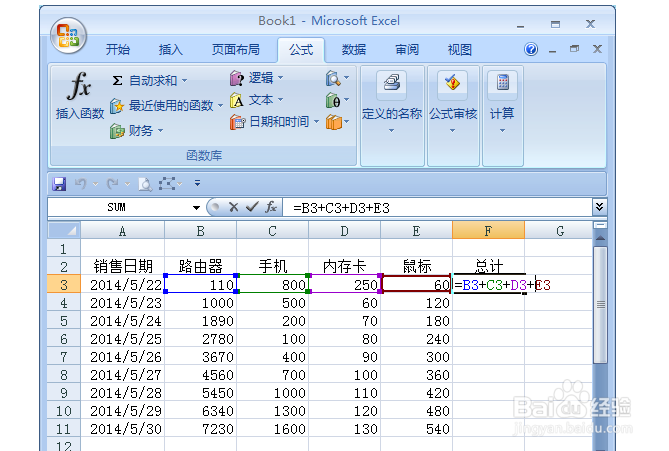The width and height of the screenshot is (669, 451).
Task: Minimize the ribbon workbook window button
Action: tap(553, 50)
